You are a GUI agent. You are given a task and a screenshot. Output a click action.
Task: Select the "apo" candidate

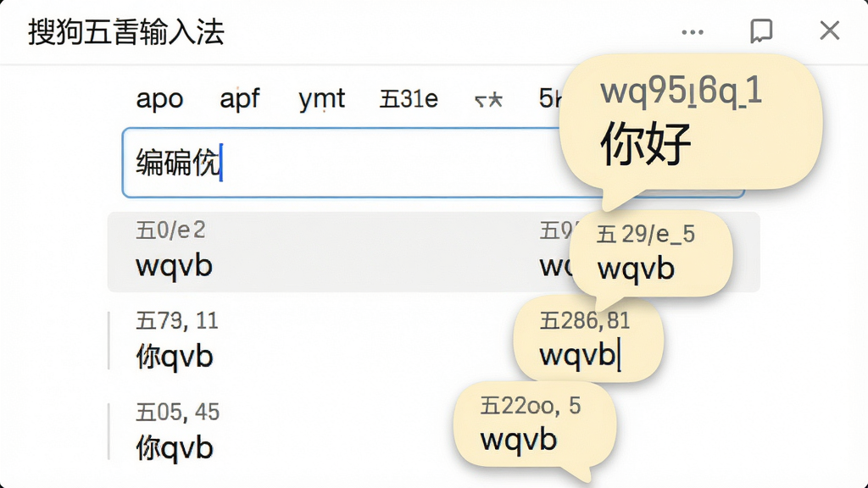(x=159, y=99)
